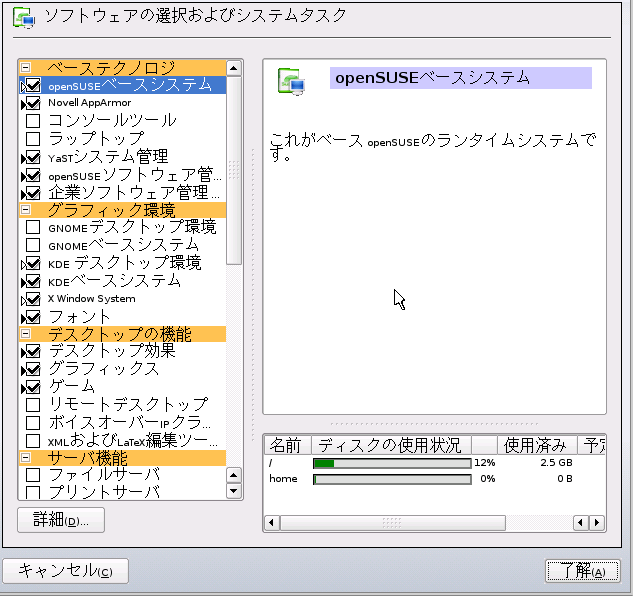Click the root partition usage bar

point(392,463)
